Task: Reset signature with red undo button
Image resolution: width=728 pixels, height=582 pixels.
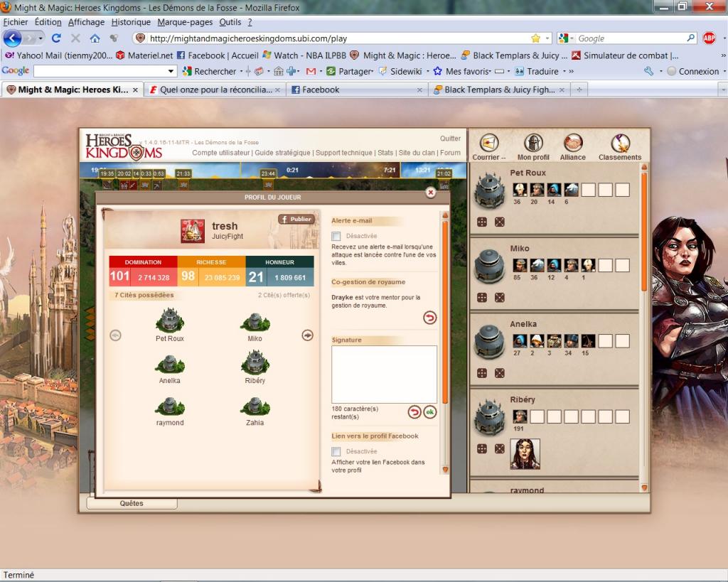Action: pos(414,411)
